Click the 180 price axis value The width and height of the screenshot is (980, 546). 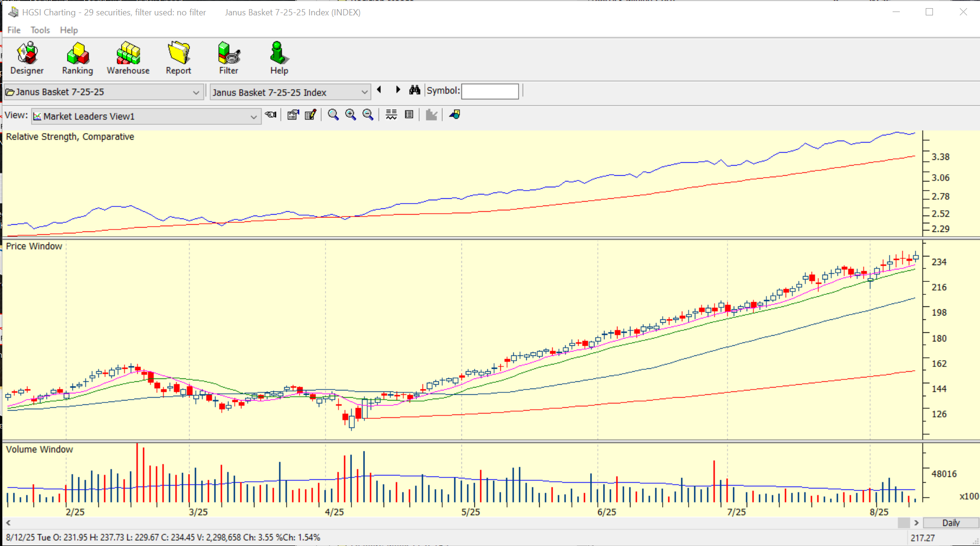[x=939, y=339]
